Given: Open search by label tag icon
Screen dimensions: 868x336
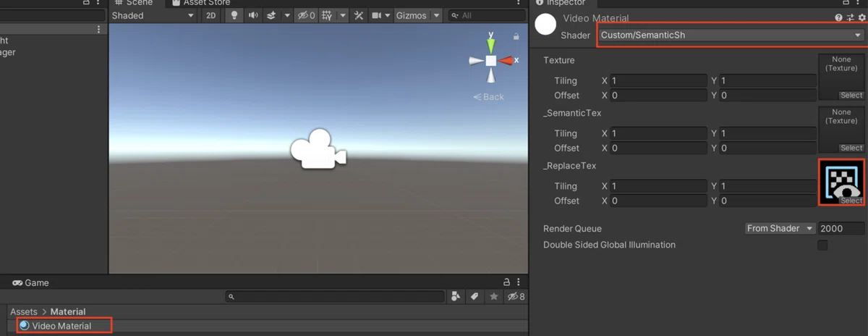Looking at the screenshot, I should tap(475, 296).
